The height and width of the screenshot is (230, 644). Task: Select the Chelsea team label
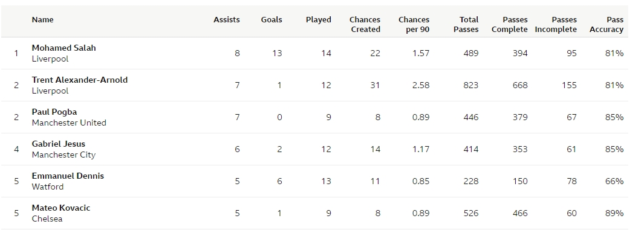coord(47,219)
